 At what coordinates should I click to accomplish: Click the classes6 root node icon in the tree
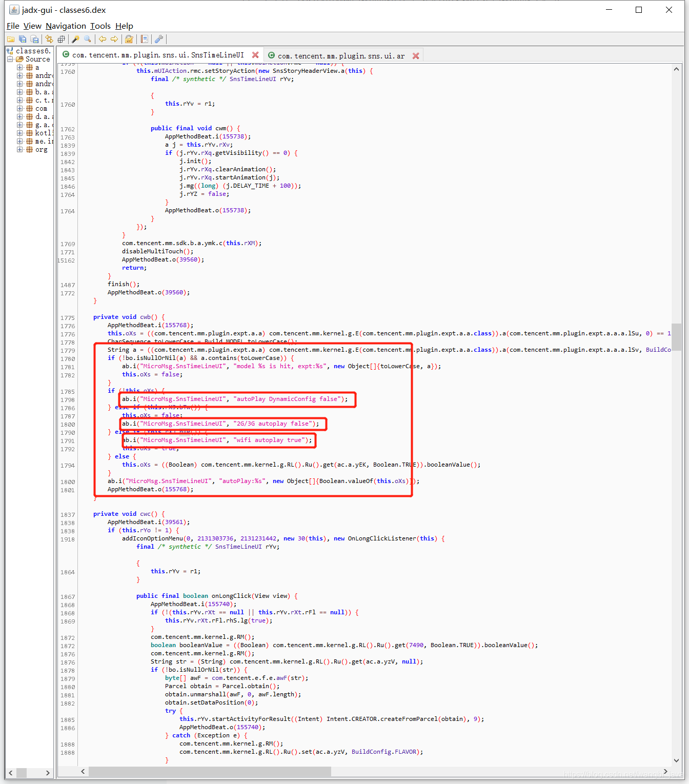tap(10, 51)
